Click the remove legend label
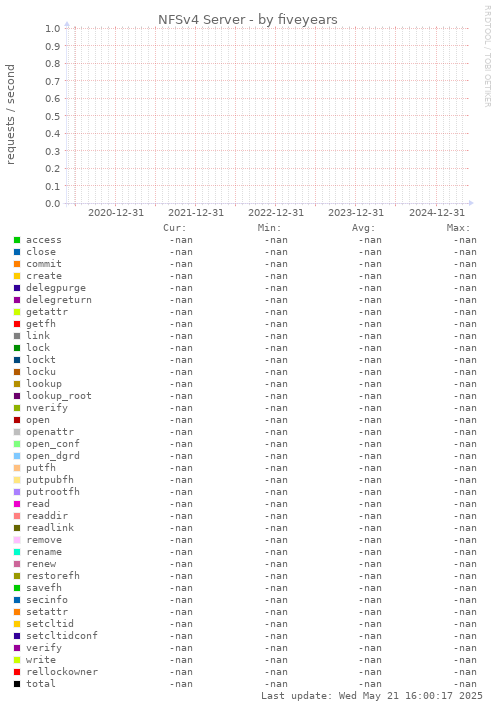 pyautogui.click(x=44, y=540)
